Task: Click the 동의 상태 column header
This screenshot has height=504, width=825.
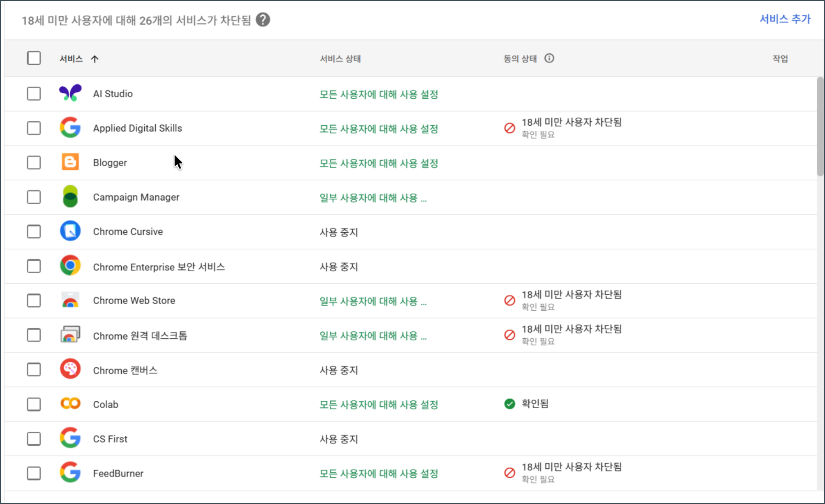Action: click(x=520, y=59)
